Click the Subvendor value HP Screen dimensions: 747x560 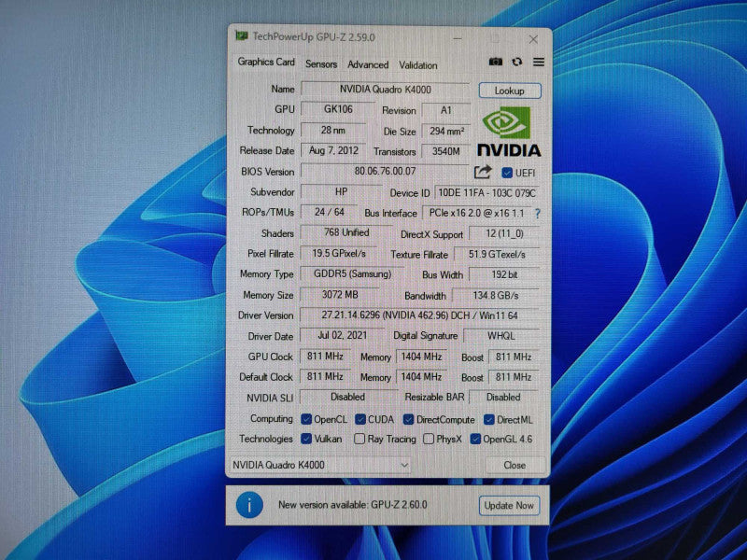point(341,191)
